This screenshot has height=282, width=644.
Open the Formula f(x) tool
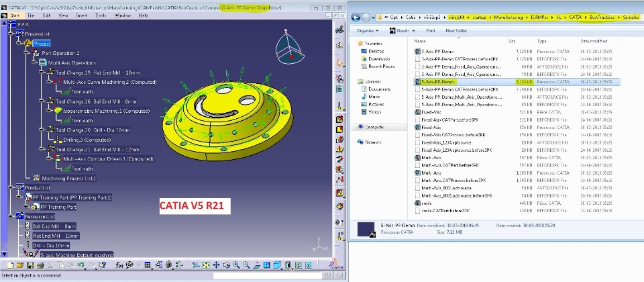pyautogui.click(x=119, y=265)
